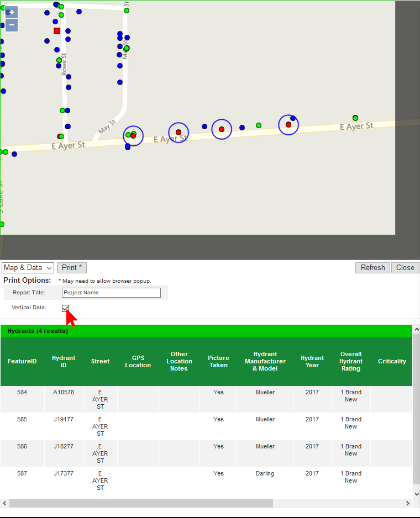The height and width of the screenshot is (518, 420).
Task: Click the table scroll up arrow
Action: point(416,330)
